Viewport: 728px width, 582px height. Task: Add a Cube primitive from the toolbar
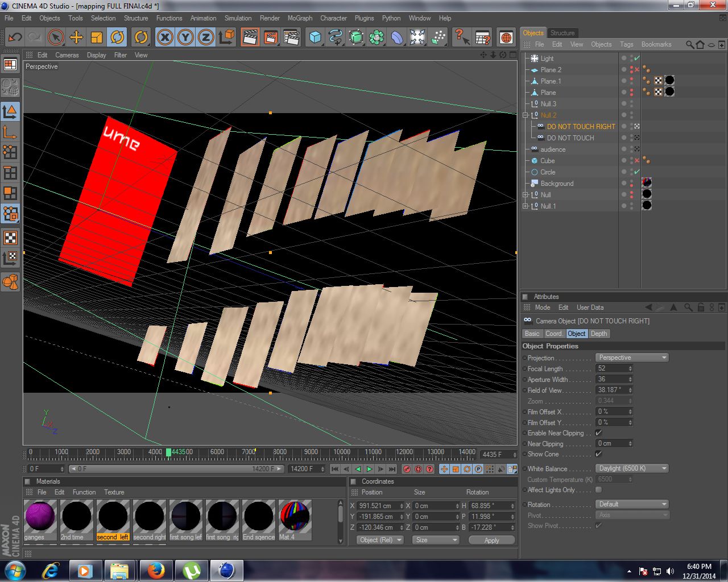[315, 37]
